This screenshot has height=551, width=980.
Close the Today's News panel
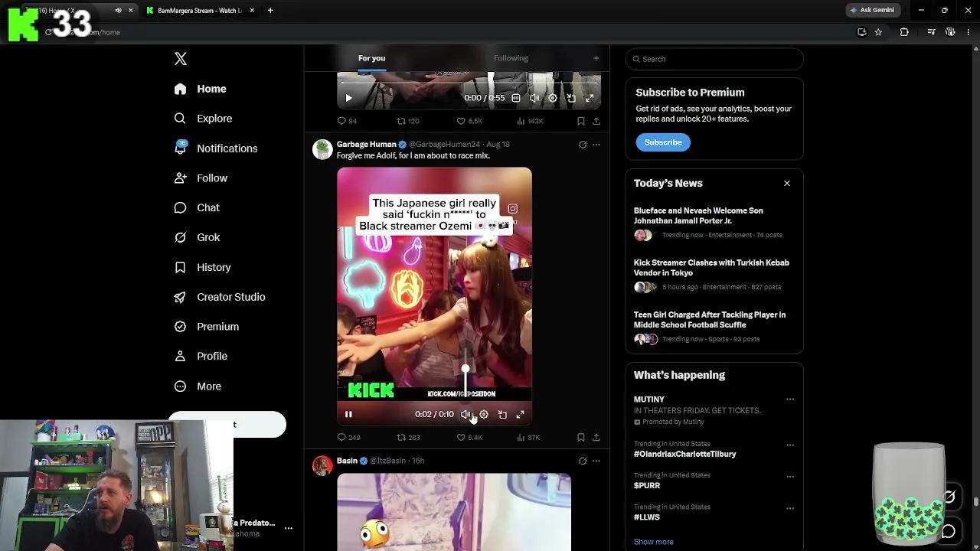787,184
